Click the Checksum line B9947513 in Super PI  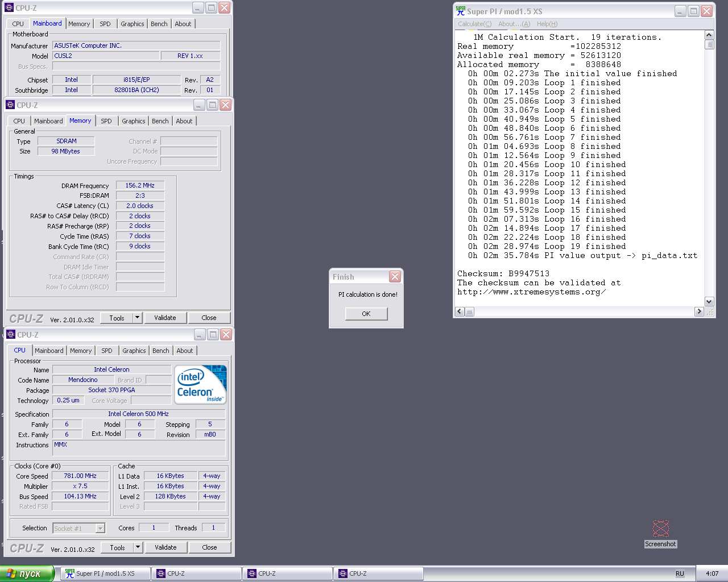pos(503,274)
